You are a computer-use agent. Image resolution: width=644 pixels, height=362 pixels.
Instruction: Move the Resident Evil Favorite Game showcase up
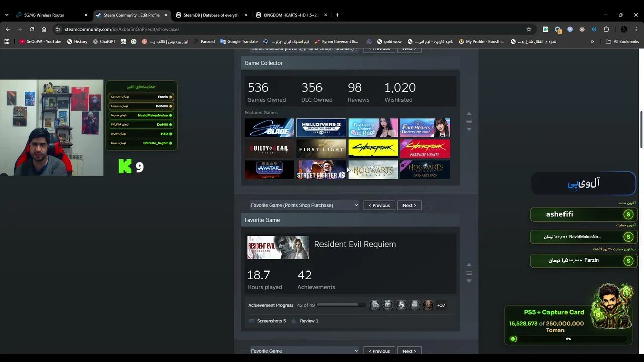469,265
